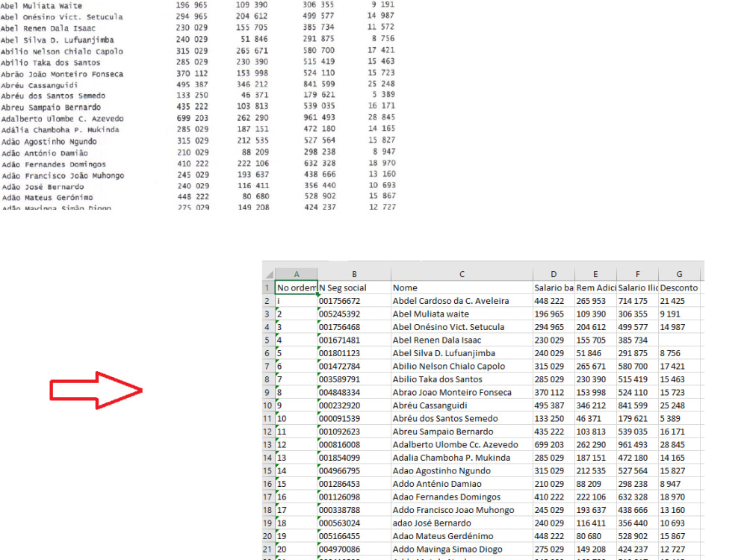Select cell 'Addo Francisco Joao Muhongo'
The height and width of the screenshot is (560, 747).
pyautogui.click(x=462, y=510)
